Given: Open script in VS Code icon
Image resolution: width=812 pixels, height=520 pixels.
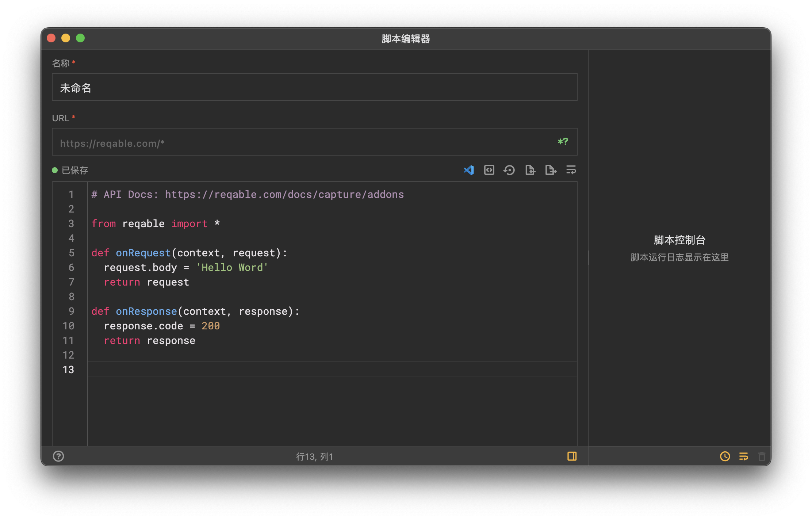Looking at the screenshot, I should [469, 170].
